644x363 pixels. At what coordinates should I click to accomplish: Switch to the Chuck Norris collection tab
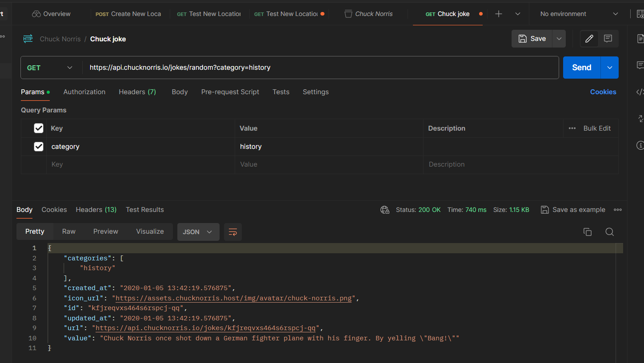click(x=369, y=14)
